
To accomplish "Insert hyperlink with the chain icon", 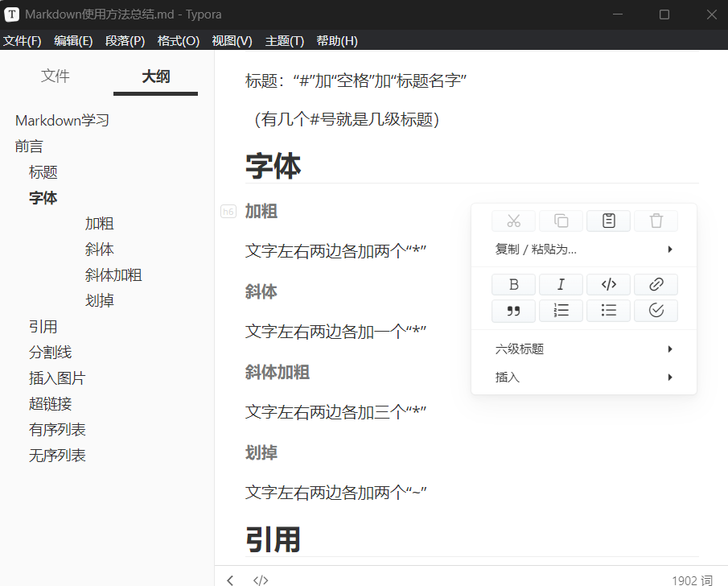I will (x=656, y=284).
